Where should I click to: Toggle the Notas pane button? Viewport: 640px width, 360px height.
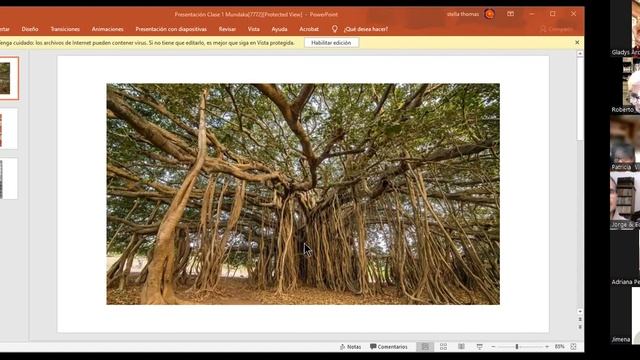(x=350, y=347)
